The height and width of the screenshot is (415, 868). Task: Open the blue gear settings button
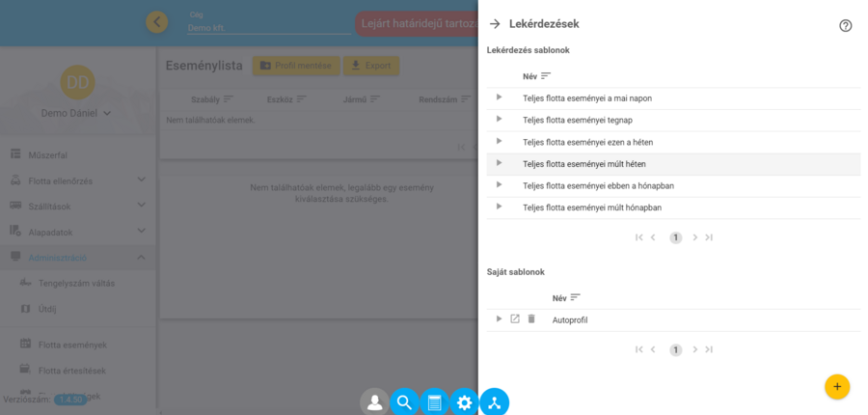(x=464, y=402)
